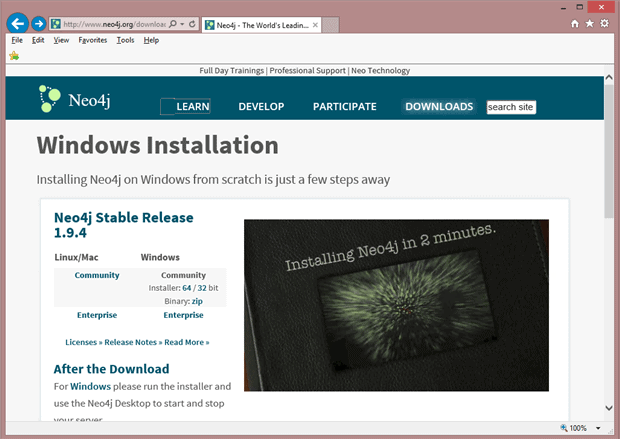Image resolution: width=620 pixels, height=439 pixels.
Task: Open the address bar dropdown arrow
Action: click(x=182, y=24)
